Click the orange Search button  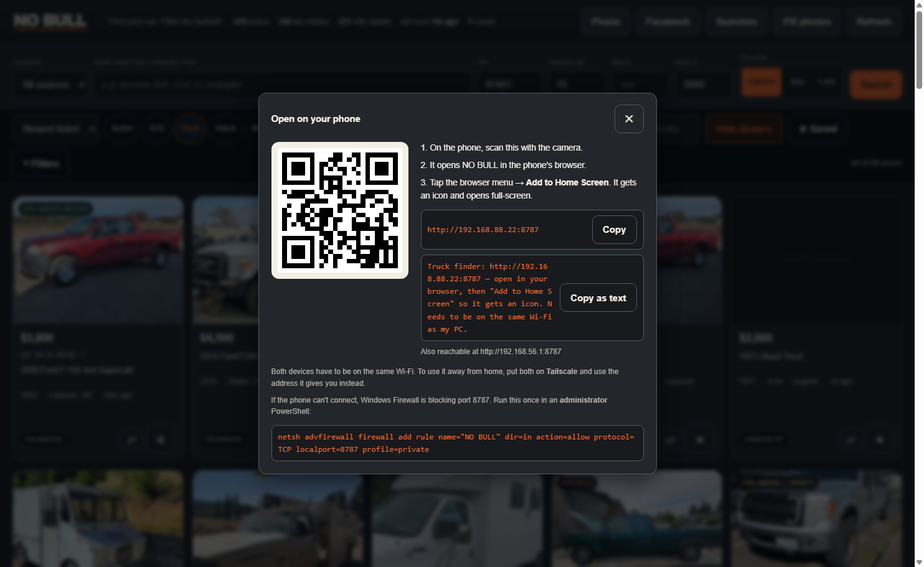pos(876,84)
